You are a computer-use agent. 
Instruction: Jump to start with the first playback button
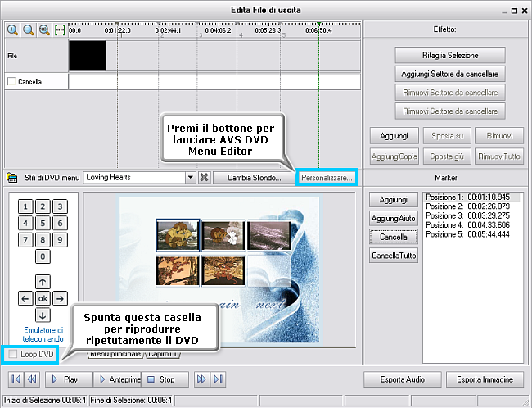click(16, 379)
